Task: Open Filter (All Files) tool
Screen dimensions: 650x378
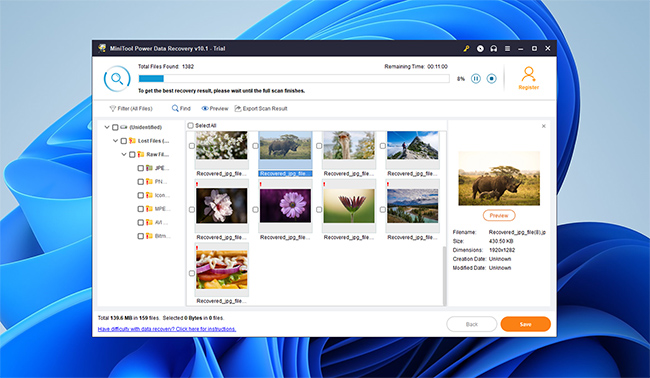Action: pos(131,109)
